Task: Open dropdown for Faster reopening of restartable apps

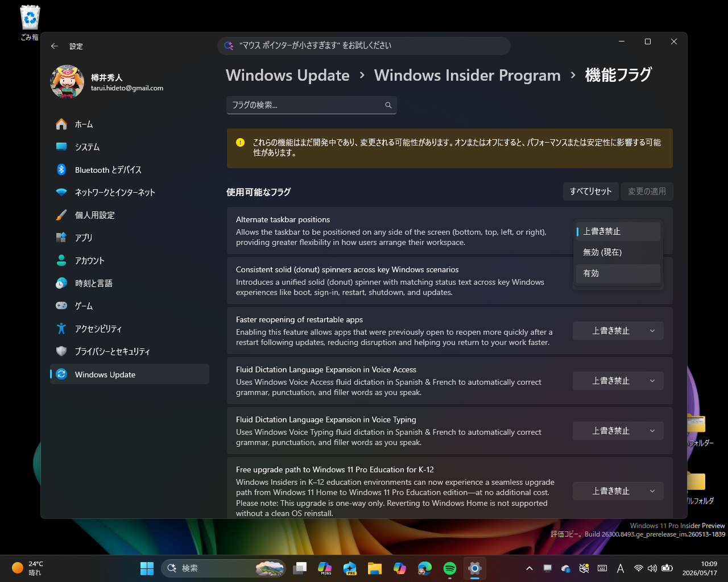Action: [618, 331]
